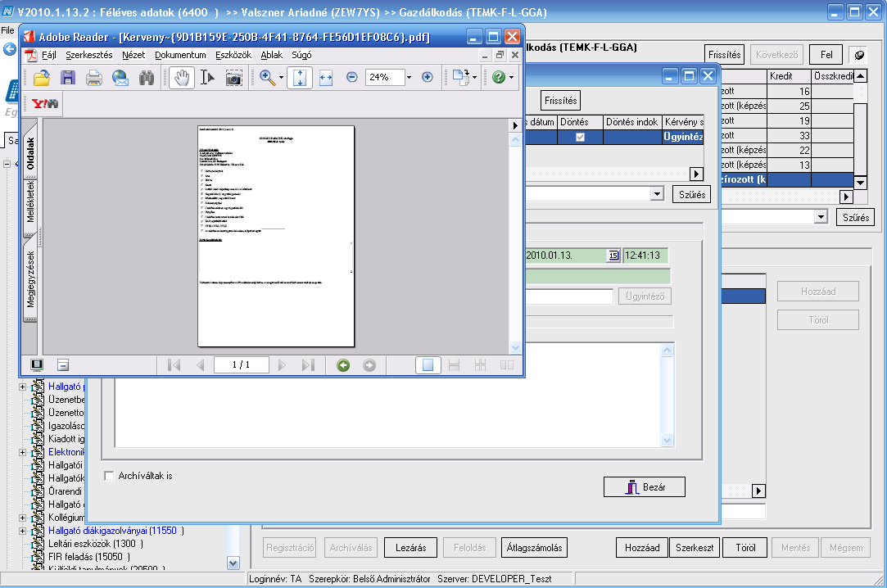
Task: Open a file in Adobe Reader
Action: point(41,78)
